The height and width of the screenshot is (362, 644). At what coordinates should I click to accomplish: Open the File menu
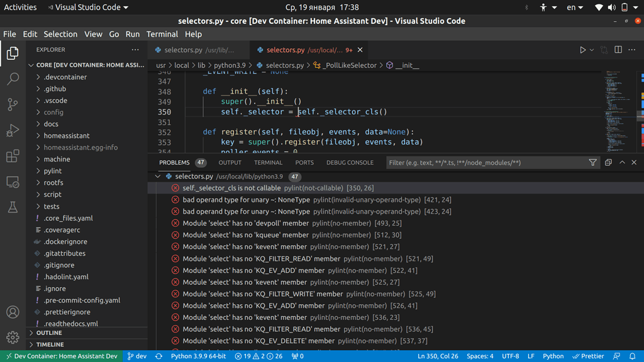tap(9, 34)
